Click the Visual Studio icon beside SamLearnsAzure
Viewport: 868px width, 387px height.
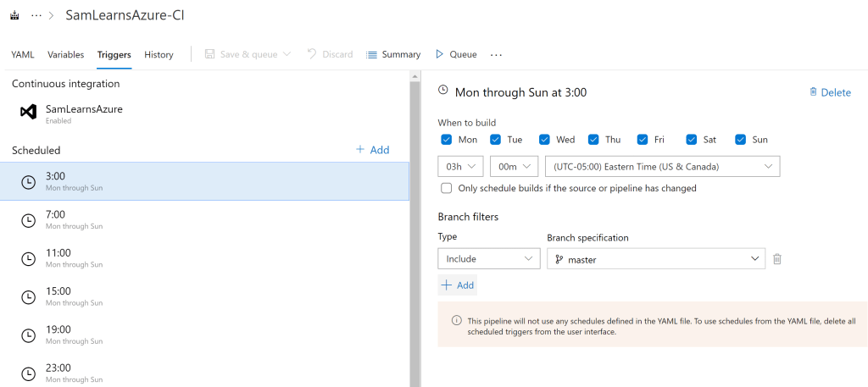(x=28, y=113)
